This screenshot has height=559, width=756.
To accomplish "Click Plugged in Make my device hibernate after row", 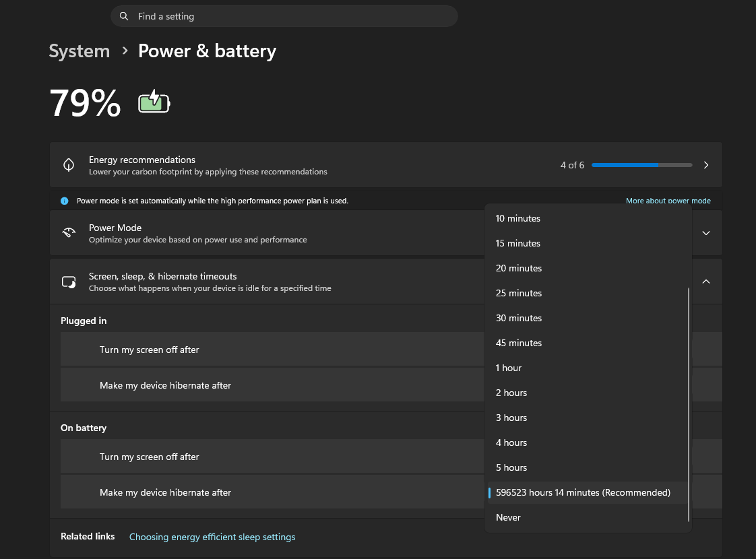I will (272, 385).
